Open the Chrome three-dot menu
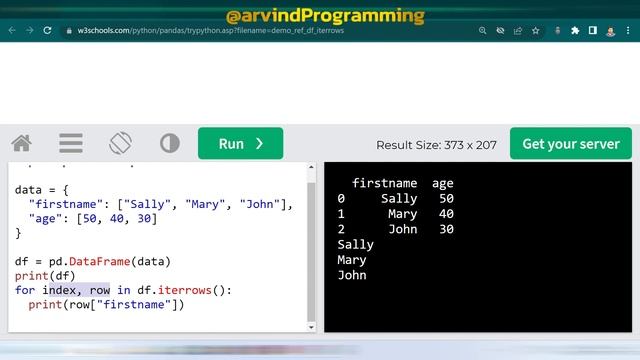 pos(628,31)
